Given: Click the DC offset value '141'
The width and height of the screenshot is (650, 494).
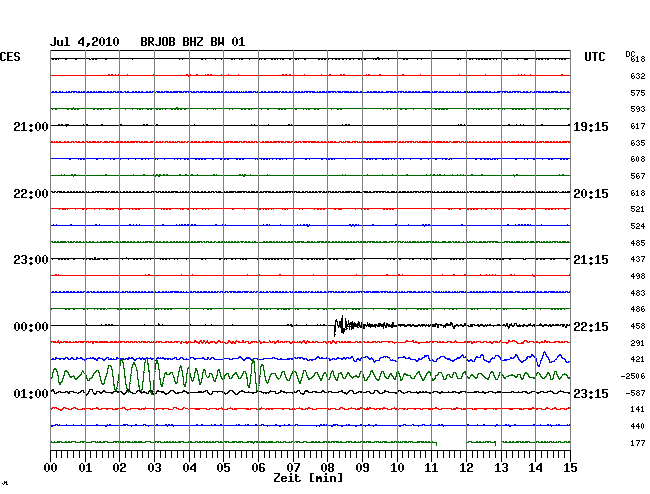Looking at the screenshot, I should click(x=638, y=409).
